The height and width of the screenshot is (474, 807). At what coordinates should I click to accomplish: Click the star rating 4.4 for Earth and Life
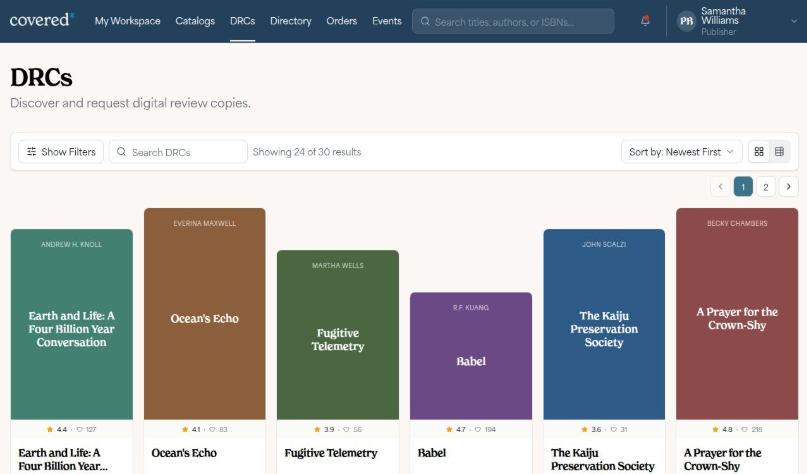(x=57, y=429)
